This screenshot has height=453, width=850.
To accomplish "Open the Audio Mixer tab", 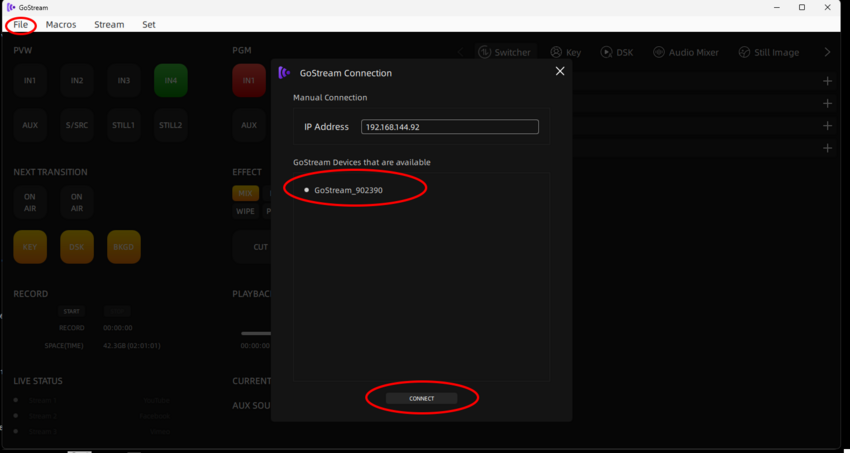I will pyautogui.click(x=686, y=53).
